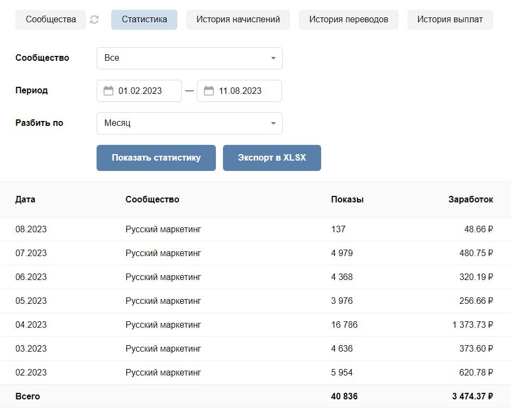The height and width of the screenshot is (420, 511).
Task: Click the total impressions 40 836
Action: click(344, 396)
